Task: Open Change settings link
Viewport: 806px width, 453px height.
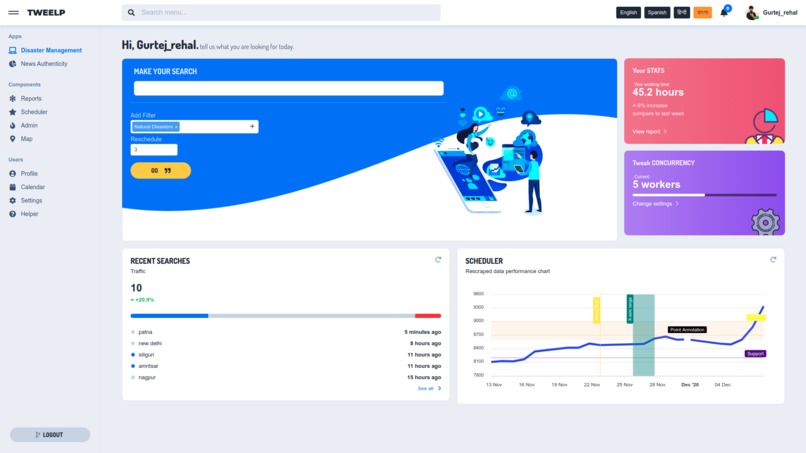Action: [x=655, y=204]
